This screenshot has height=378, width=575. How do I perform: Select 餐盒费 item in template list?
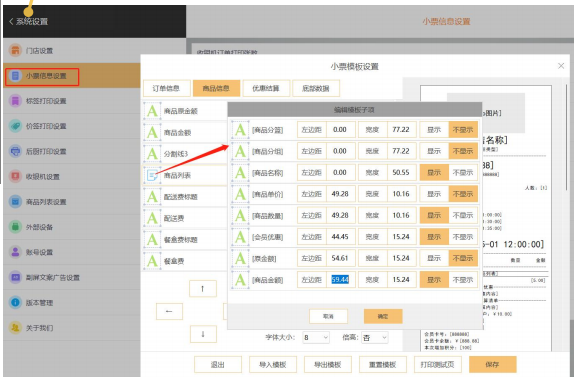click(185, 261)
